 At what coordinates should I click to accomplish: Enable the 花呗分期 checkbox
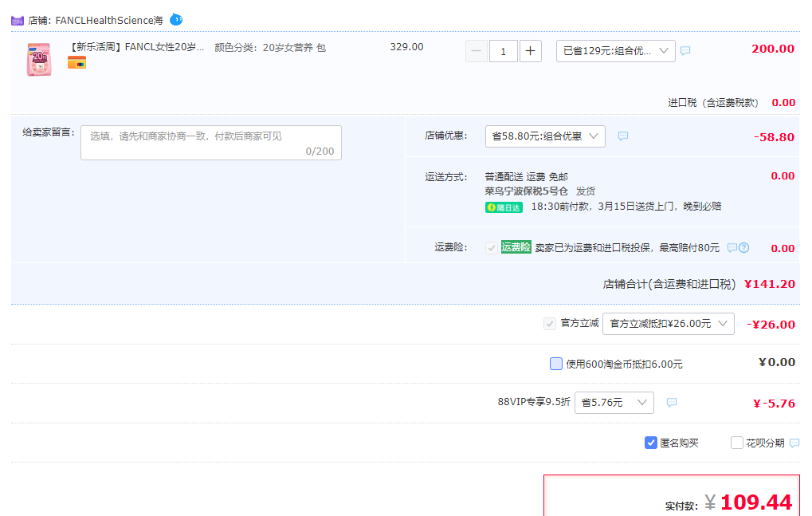pyautogui.click(x=737, y=443)
